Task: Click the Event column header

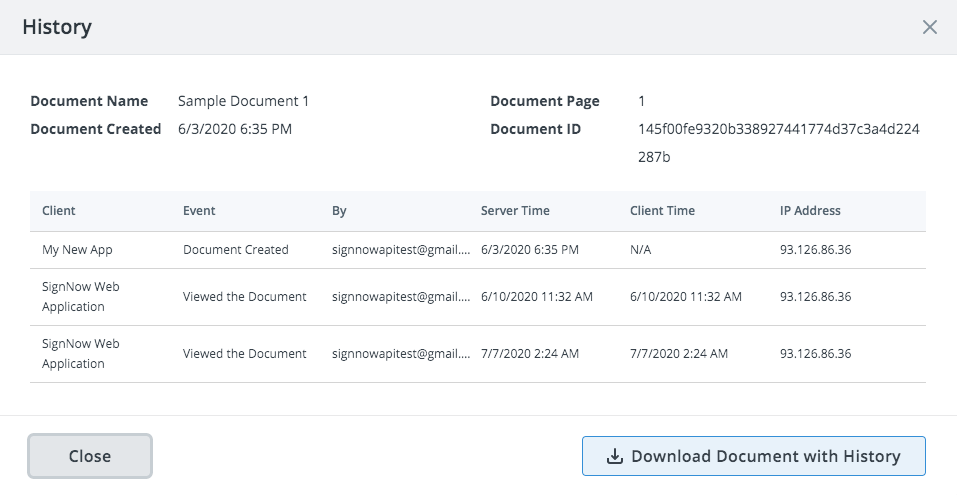Action: (199, 211)
